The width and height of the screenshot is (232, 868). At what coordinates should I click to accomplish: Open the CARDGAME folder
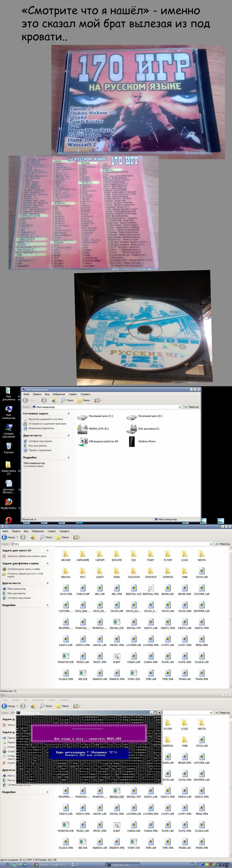[83, 555]
